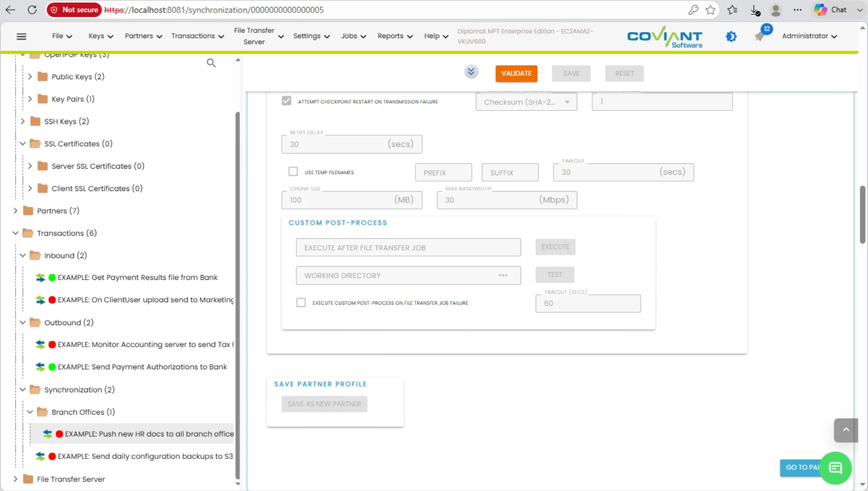
Task: Toggle Attempt Checkpoint Restart checkbox
Action: (x=286, y=101)
